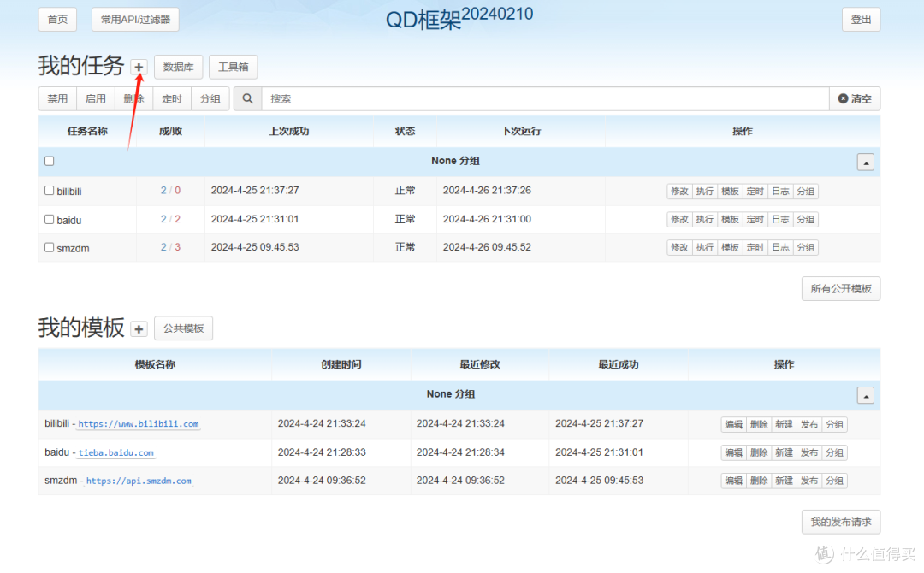Open the 数据库 button
Viewport: 924px width, 573px height.
coord(179,67)
